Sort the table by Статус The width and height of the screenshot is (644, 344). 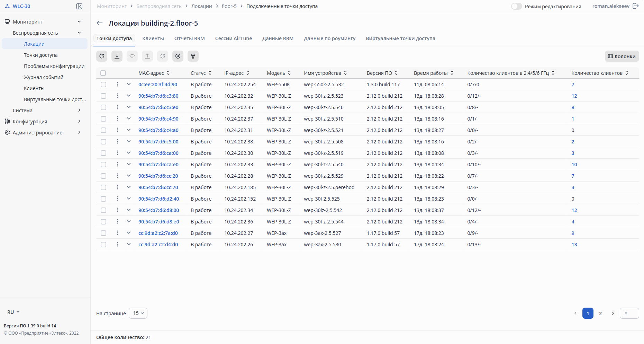click(x=210, y=73)
